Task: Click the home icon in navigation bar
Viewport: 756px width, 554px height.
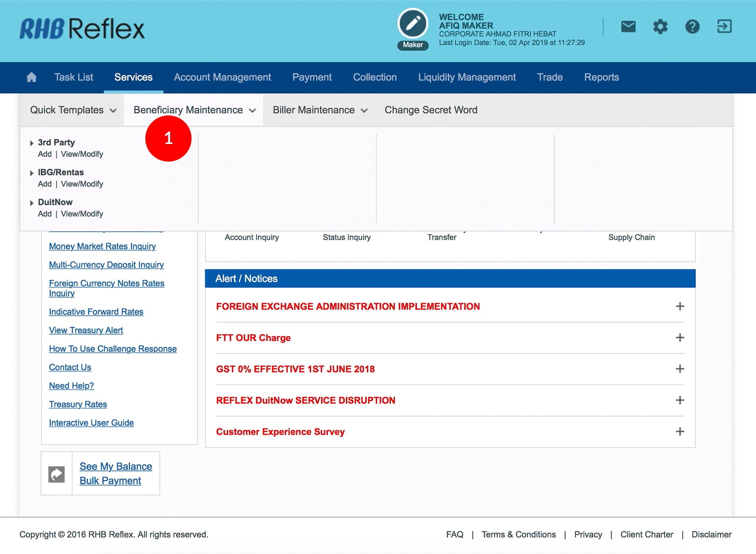Action: click(x=31, y=77)
